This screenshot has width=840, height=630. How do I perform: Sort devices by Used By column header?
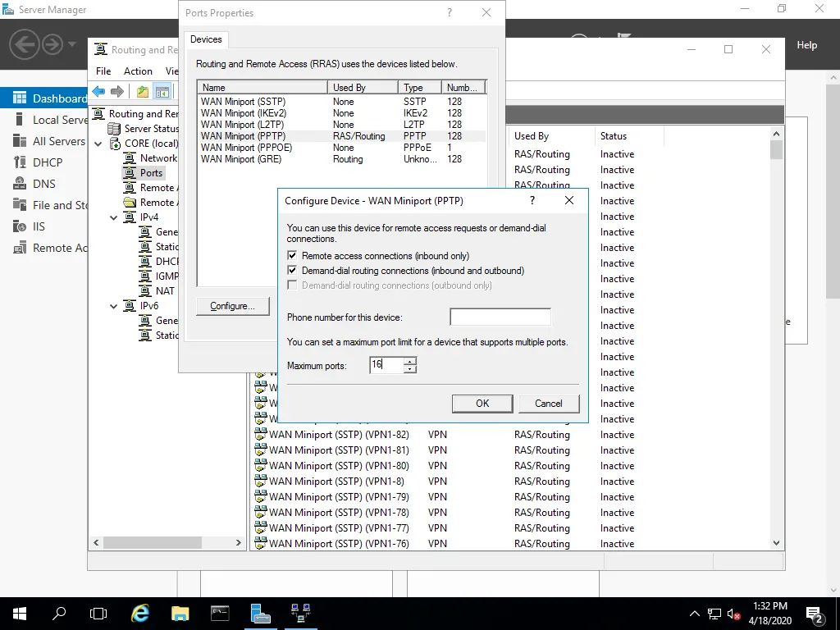click(x=363, y=87)
